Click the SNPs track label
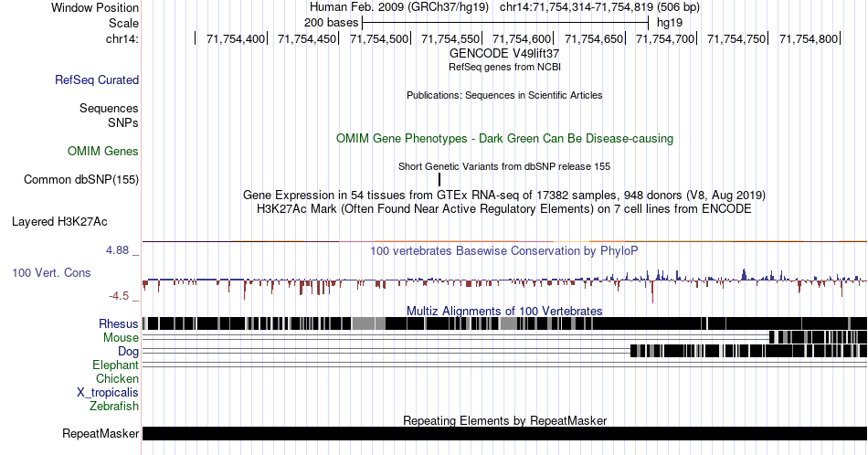Image resolution: width=868 pixels, height=455 pixels. (x=123, y=122)
